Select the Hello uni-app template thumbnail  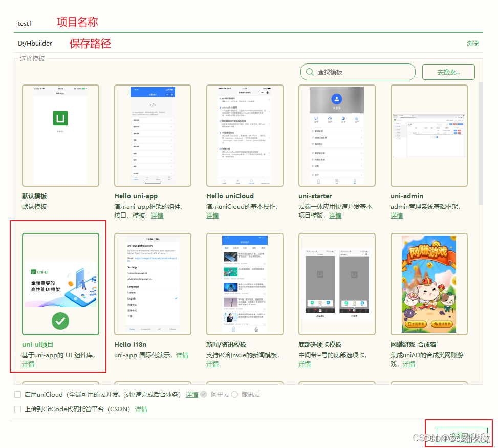pos(153,136)
